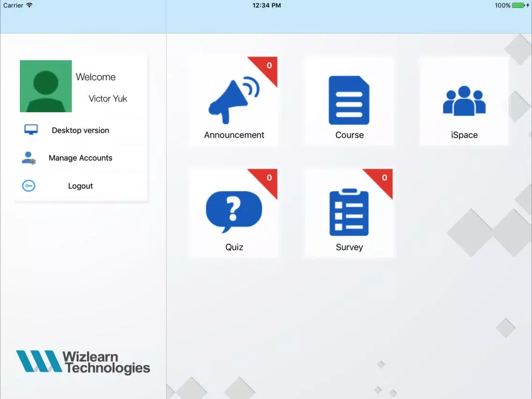Tap the Survey red badge counter
Image resolution: width=532 pixels, height=399 pixels.
pyautogui.click(x=384, y=178)
